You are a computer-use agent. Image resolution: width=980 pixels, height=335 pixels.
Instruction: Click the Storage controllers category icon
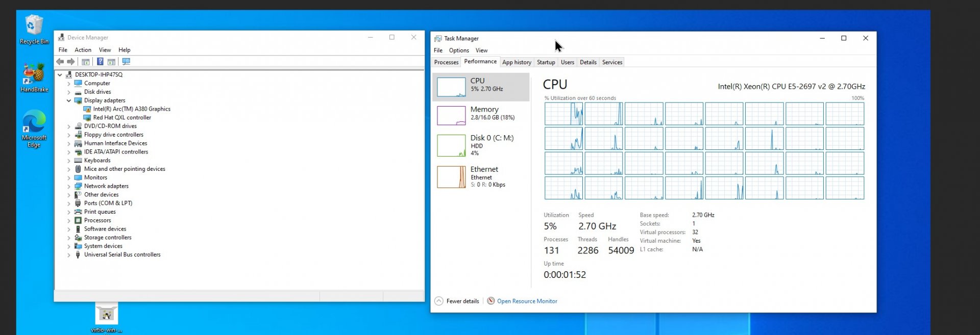coord(78,238)
